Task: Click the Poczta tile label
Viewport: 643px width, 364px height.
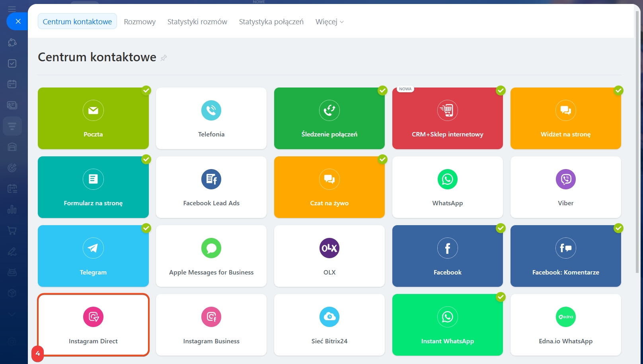Action: 93,134
